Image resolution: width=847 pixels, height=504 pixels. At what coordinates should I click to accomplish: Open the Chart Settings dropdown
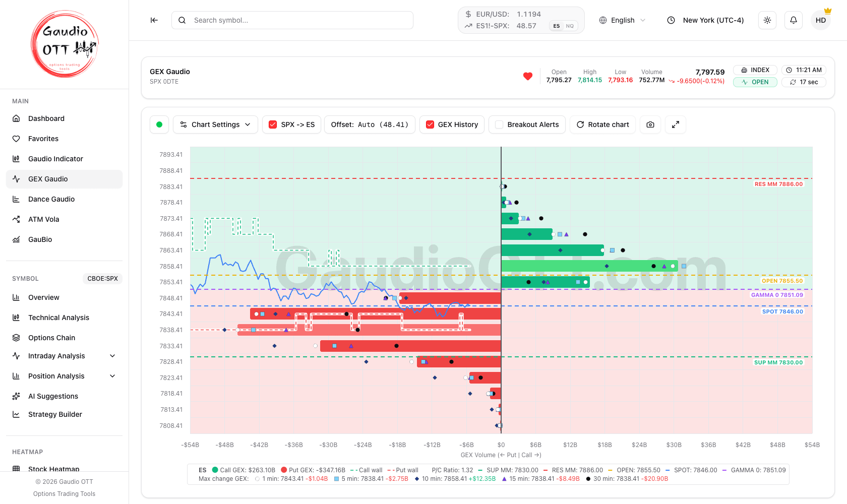pyautogui.click(x=215, y=124)
